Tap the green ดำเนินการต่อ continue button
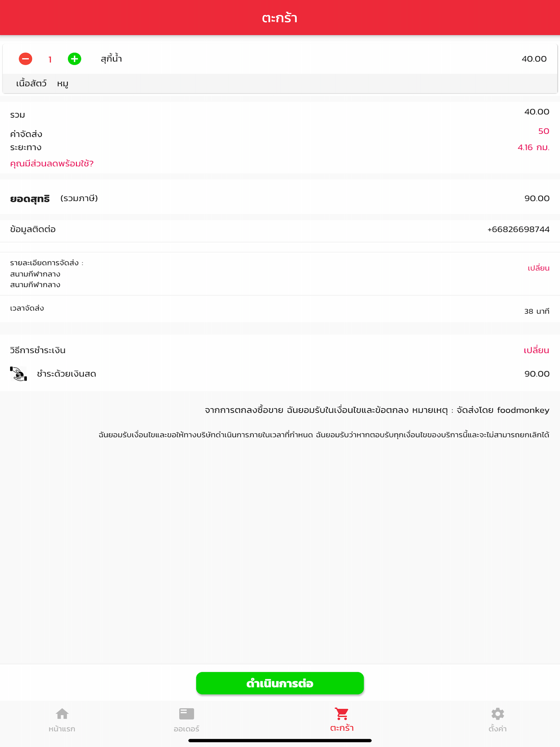The height and width of the screenshot is (747, 560). coord(280,683)
